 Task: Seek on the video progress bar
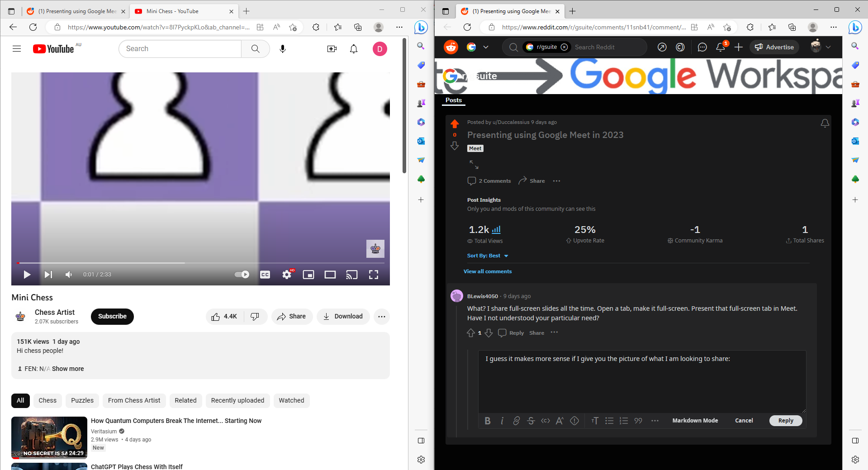coord(200,263)
